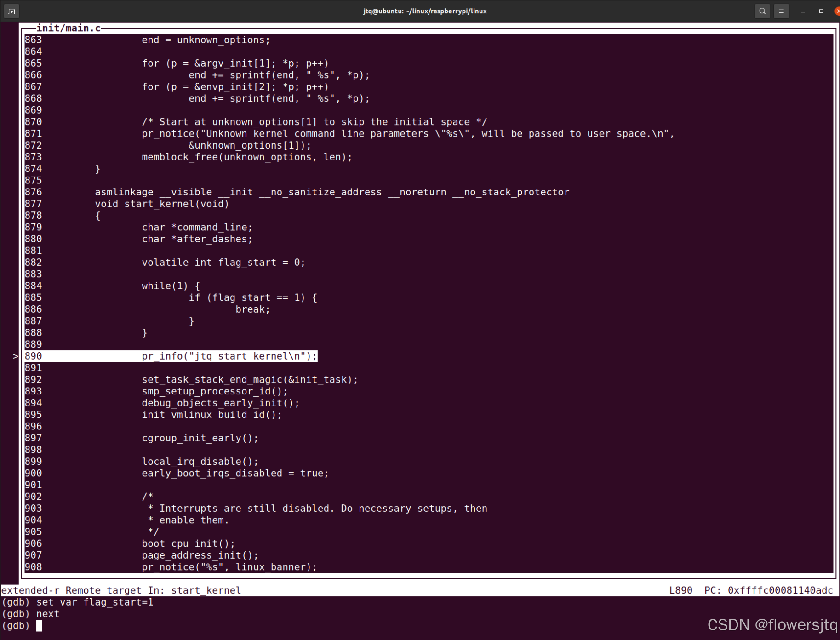
Task: Click the '>' current line marker at 890
Action: [16, 356]
